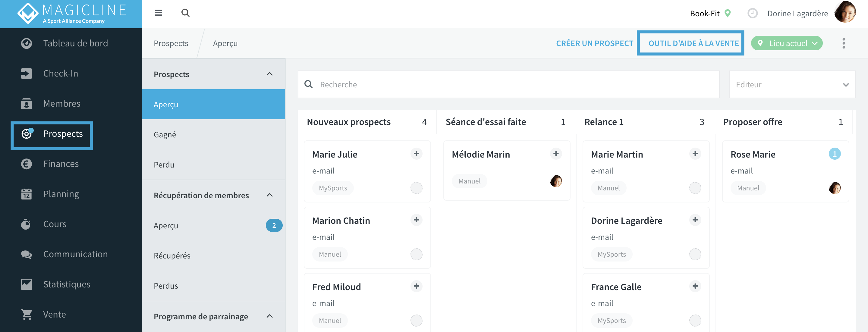
Task: Click editor avatar on Mélodie Marin card
Action: 556,181
